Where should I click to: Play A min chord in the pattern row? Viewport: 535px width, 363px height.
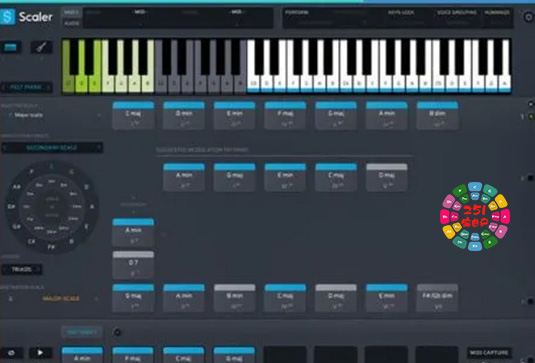pos(82,355)
